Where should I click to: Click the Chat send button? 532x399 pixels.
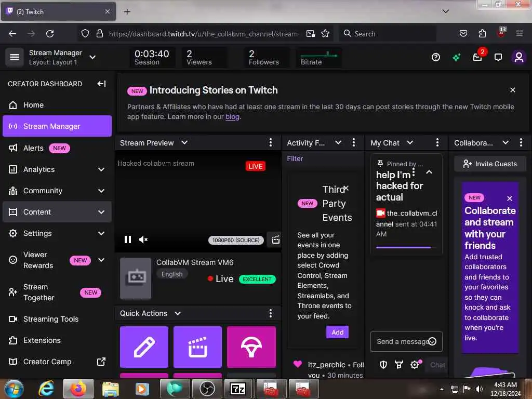[x=436, y=365]
